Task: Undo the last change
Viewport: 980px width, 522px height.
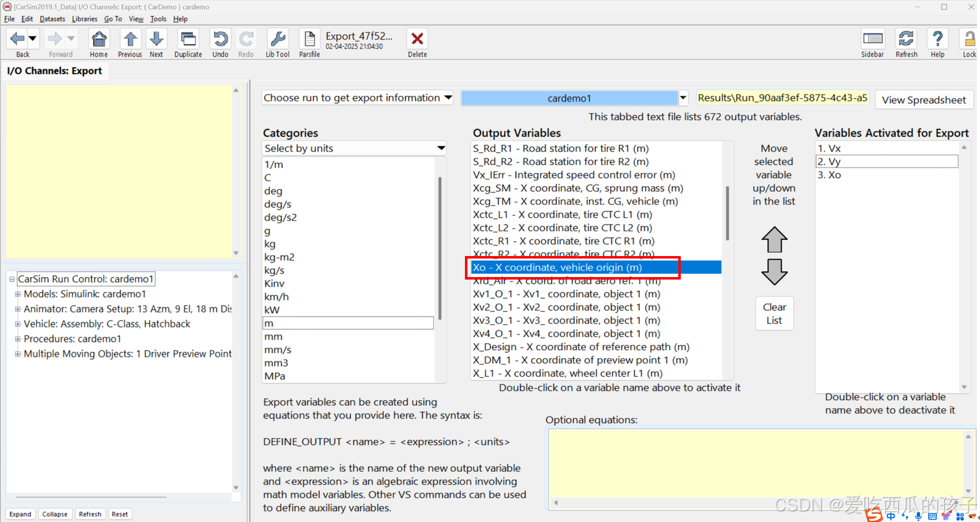Action: pos(220,39)
